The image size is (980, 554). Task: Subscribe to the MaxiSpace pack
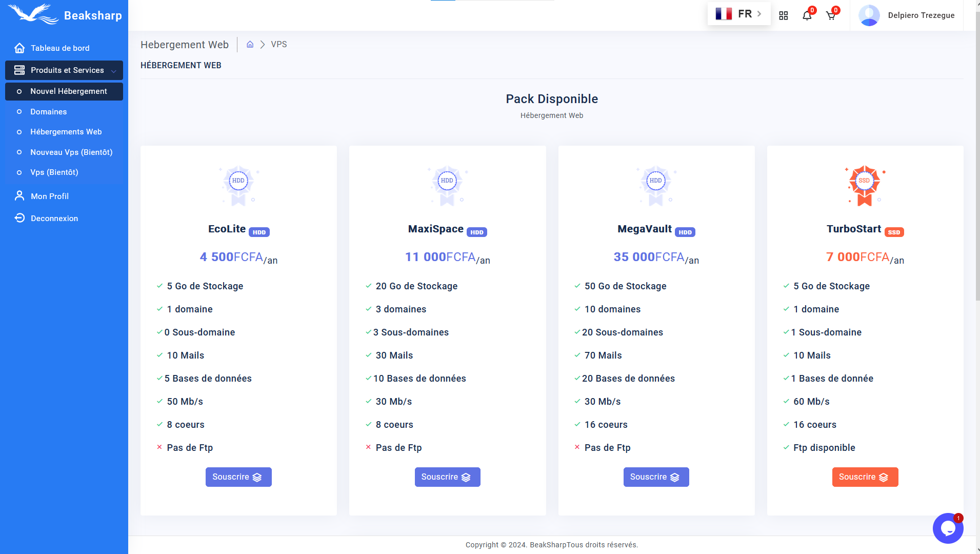coord(447,477)
